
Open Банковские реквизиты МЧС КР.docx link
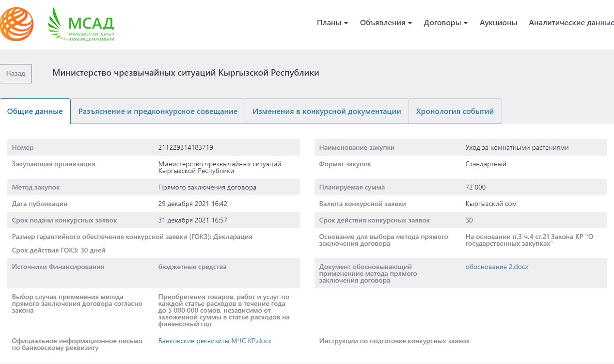coord(215,341)
